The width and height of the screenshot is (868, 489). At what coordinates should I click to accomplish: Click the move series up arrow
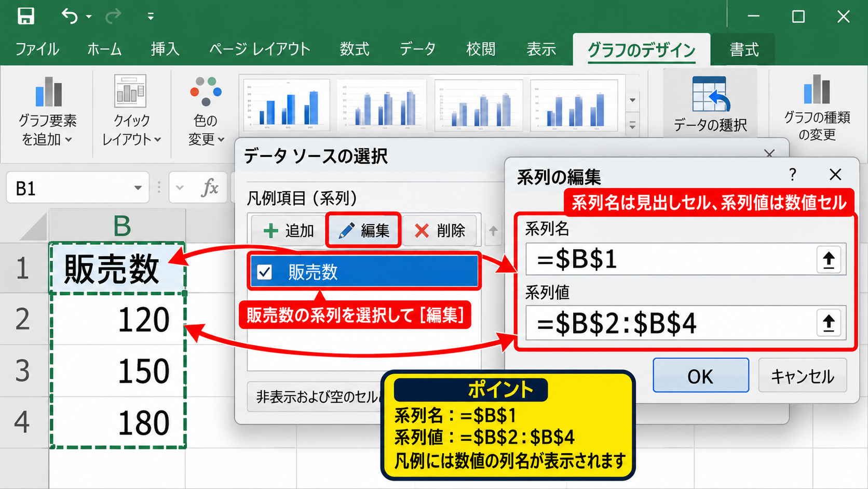point(493,230)
